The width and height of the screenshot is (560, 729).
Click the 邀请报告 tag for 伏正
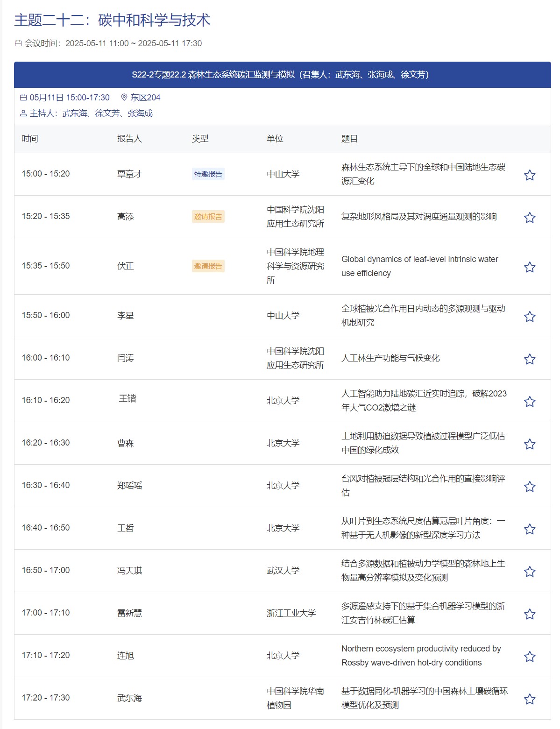208,266
